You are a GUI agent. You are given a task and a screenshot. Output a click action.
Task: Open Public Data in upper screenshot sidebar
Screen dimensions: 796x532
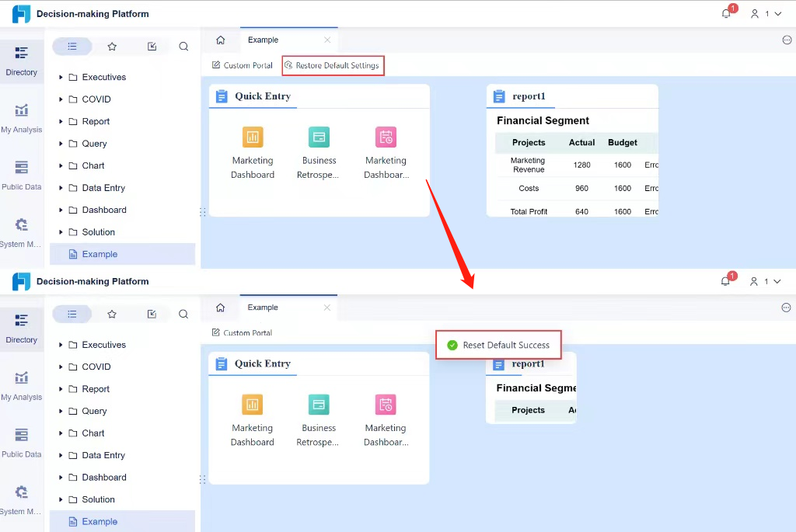[x=21, y=175]
